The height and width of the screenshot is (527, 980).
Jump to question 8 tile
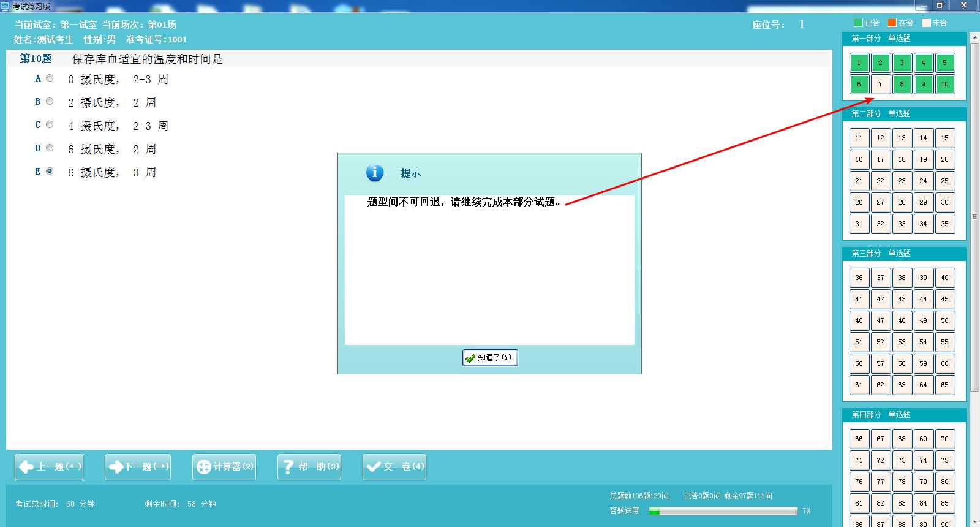902,84
